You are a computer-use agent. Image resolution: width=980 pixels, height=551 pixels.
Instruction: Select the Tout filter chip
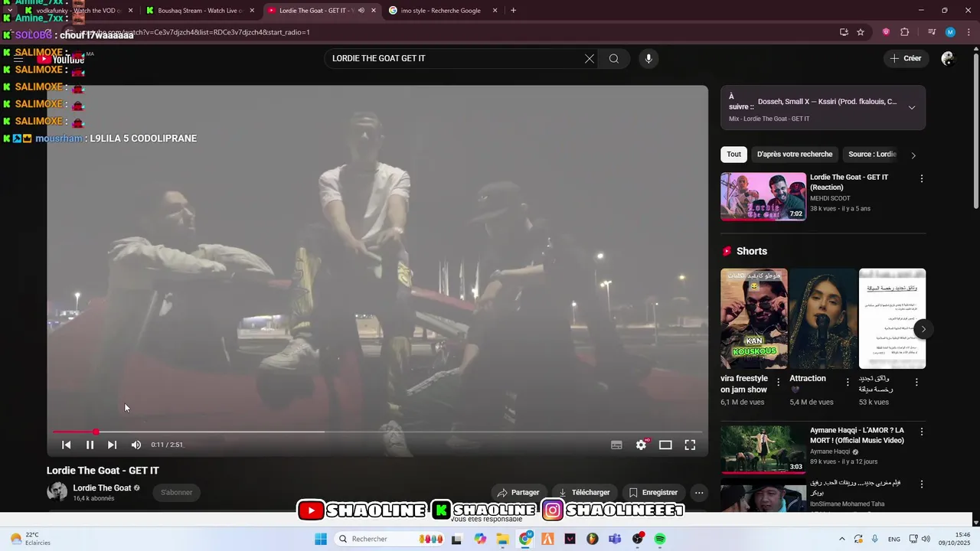point(733,155)
